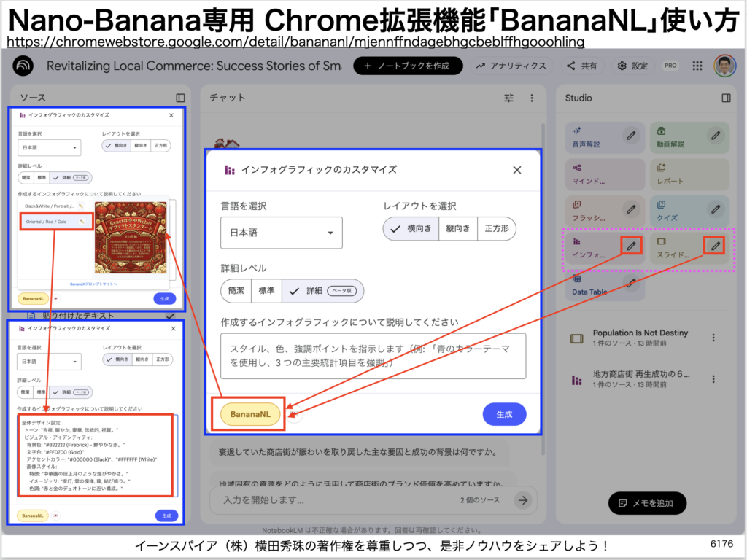Viewport: 747px width, 560px height.
Task: Click the edit pencil on the インフォグラフィック tile
Action: (x=631, y=246)
